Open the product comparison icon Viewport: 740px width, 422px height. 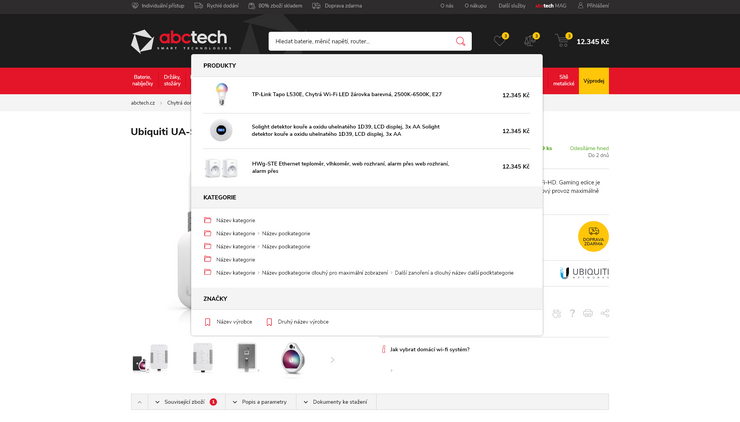(530, 41)
